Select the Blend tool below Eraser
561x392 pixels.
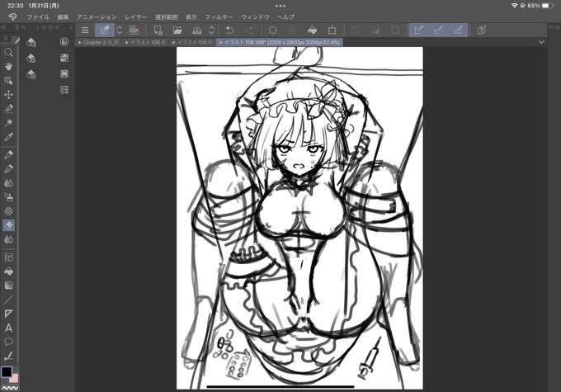click(x=8, y=239)
